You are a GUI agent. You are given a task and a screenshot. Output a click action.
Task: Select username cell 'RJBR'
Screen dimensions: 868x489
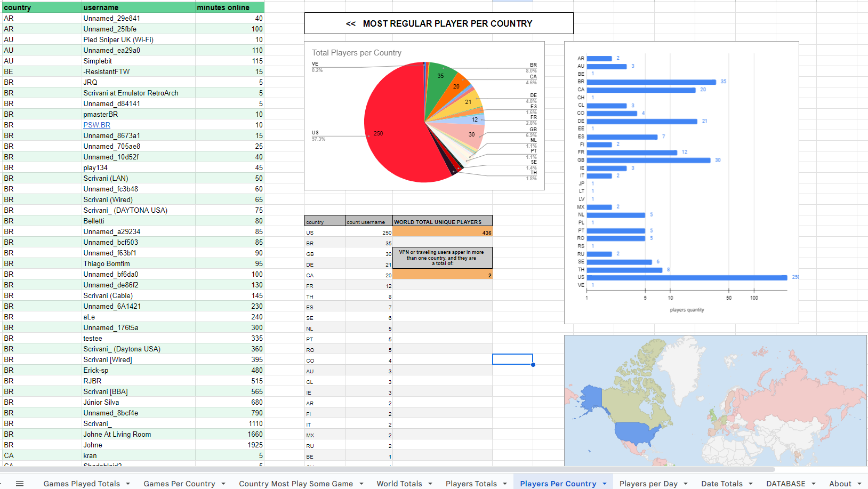click(139, 381)
